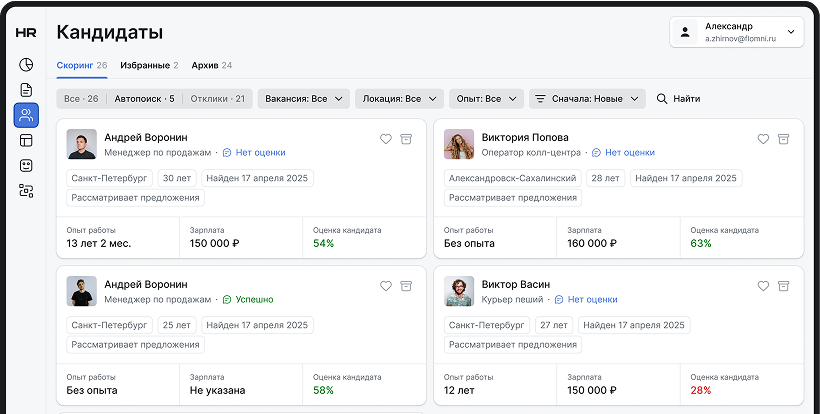The height and width of the screenshot is (414, 820).
Task: Click the search magnifier icon next to Найти
Action: pos(662,99)
